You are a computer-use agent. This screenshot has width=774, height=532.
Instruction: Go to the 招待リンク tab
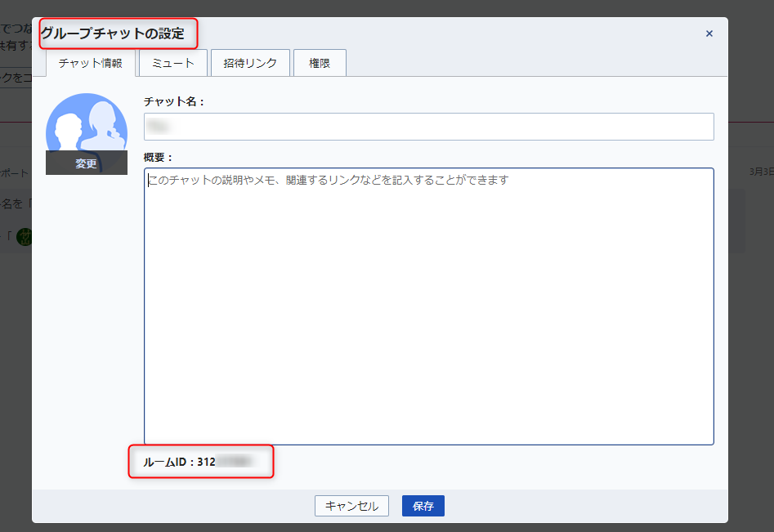click(249, 63)
